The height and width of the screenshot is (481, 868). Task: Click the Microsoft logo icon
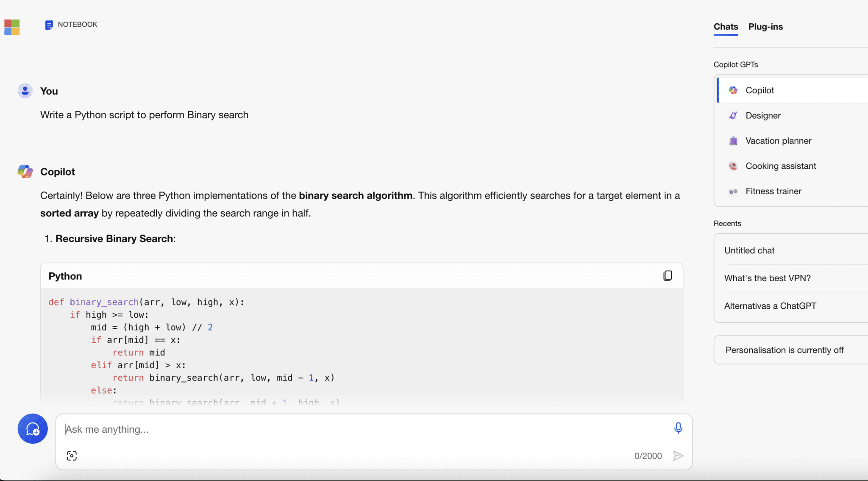click(12, 27)
